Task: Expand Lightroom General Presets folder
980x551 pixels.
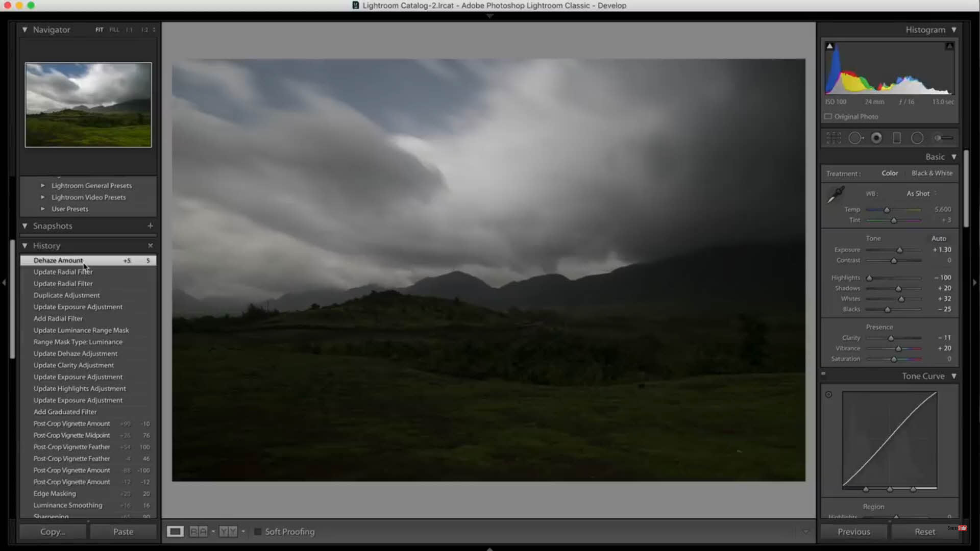Action: 43,186
